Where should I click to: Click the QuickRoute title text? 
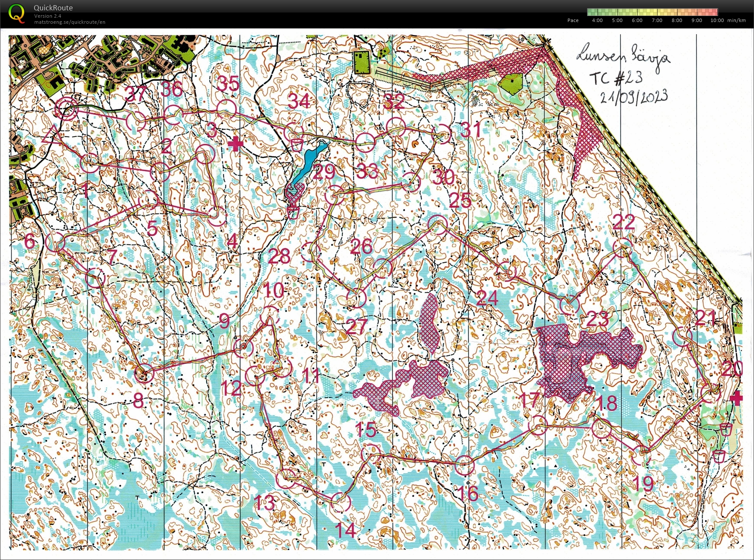53,8
